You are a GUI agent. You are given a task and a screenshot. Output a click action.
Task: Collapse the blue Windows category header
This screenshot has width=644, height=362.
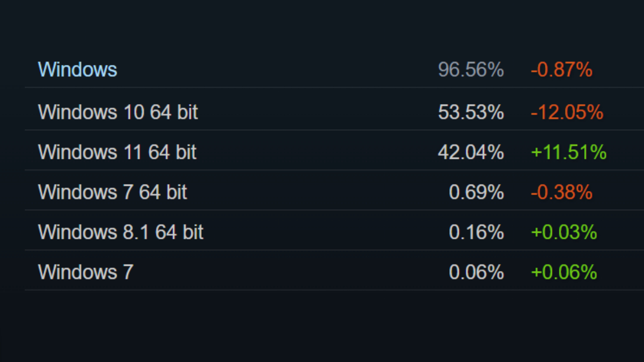[77, 69]
